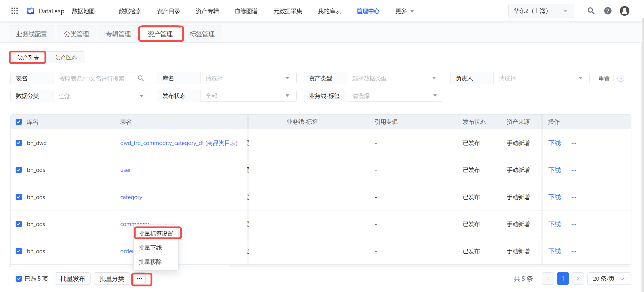Screen dimensions: 644x292
Task: Click the batch more-actions ellipsis button
Action: (x=139, y=279)
